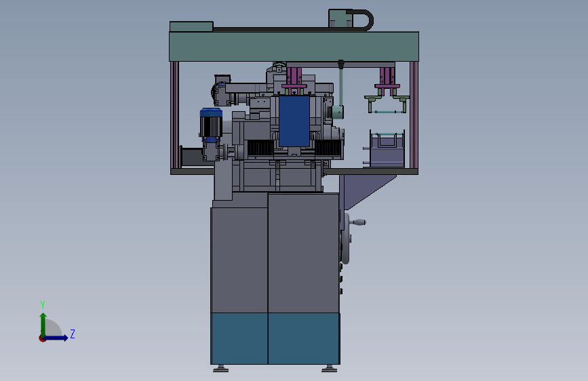Click the green Y axis arrow of the triad

[x=43, y=325]
